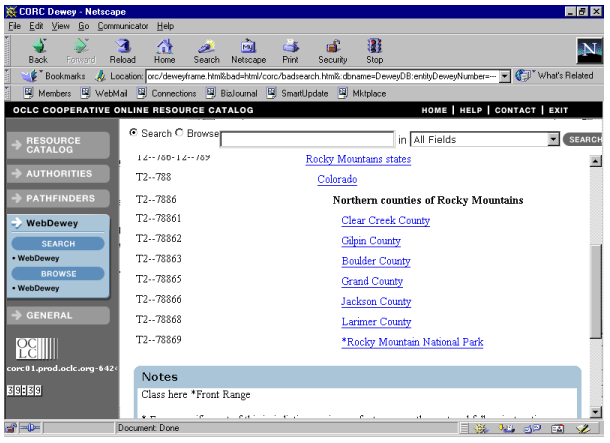Click in the Dewey search text field

point(307,140)
